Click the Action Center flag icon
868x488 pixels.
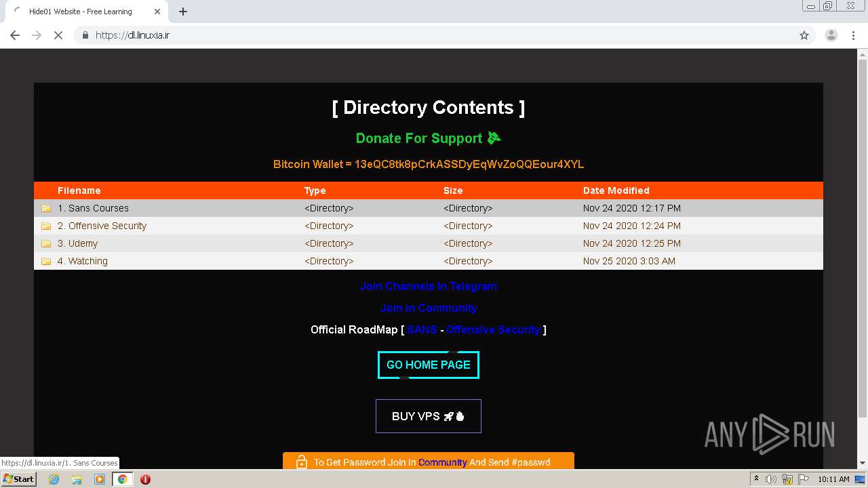pyautogui.click(x=804, y=479)
